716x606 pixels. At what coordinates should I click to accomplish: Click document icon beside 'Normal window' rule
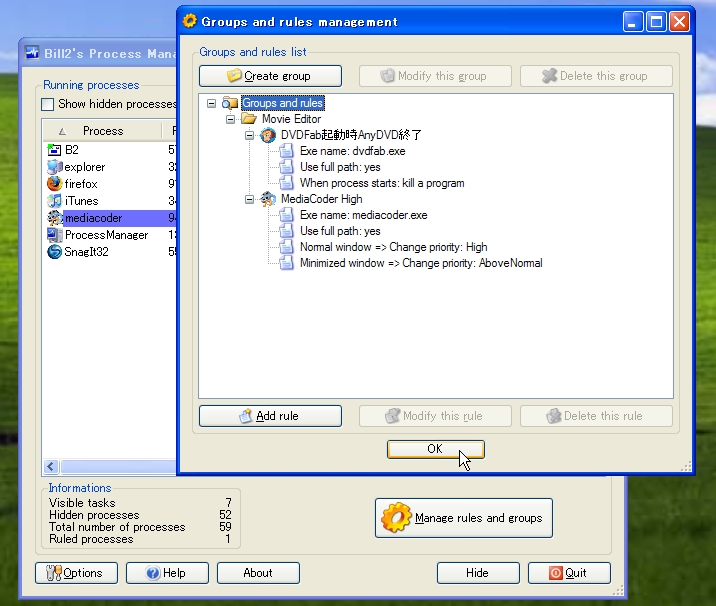[x=286, y=247]
